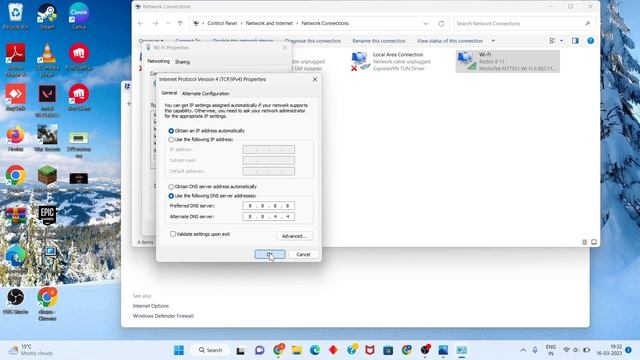The height and width of the screenshot is (360, 640).
Task: Open the clock and date panel
Action: point(609,350)
